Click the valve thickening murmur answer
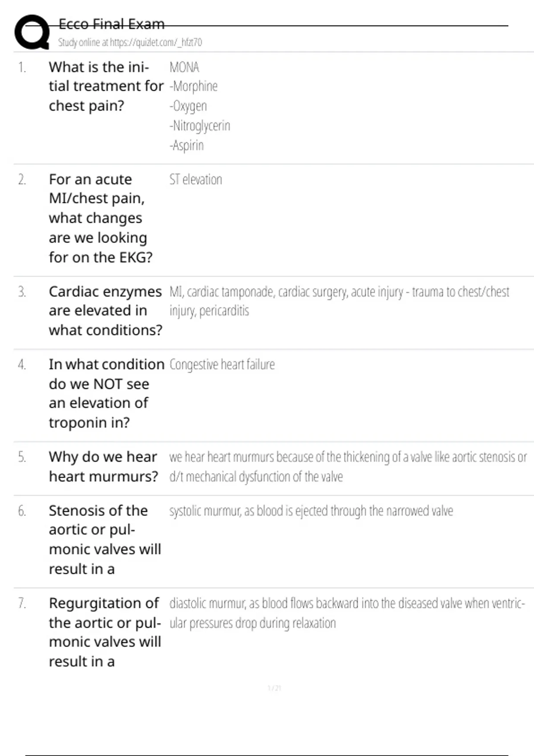This screenshot has height=756, width=534. coord(348,466)
